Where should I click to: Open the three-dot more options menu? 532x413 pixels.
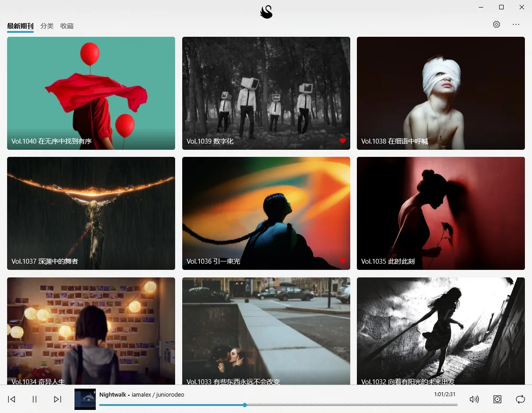tap(516, 24)
